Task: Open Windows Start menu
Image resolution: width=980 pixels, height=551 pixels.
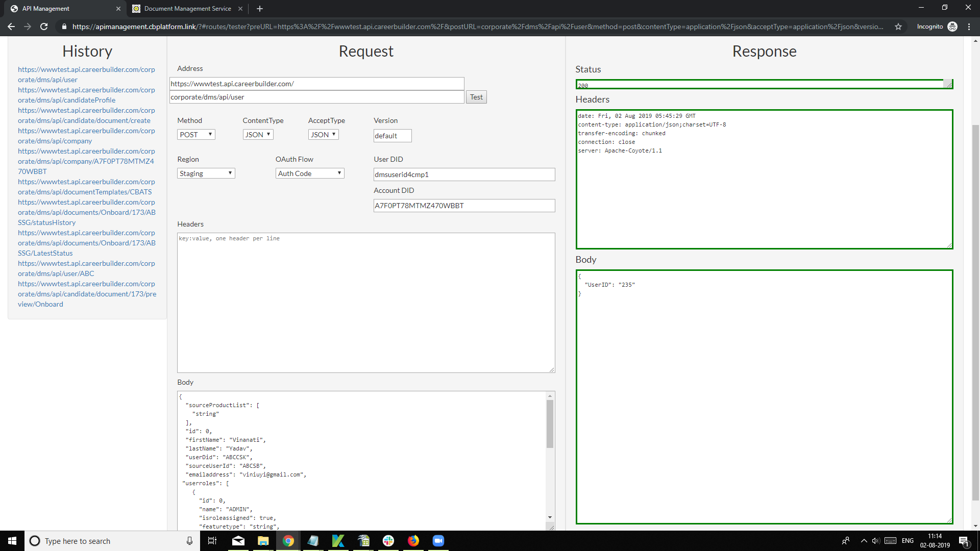Action: pos(12,541)
